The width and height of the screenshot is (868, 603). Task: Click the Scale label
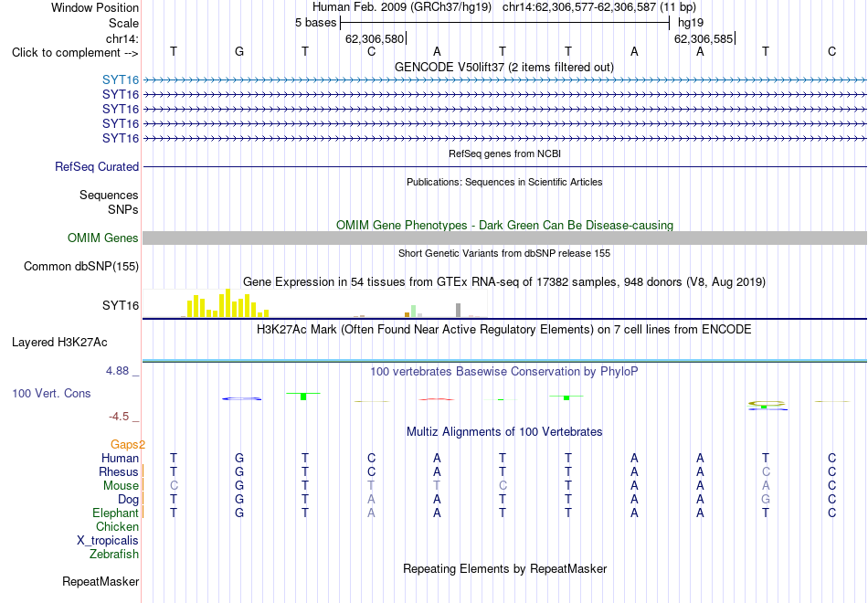coord(124,23)
